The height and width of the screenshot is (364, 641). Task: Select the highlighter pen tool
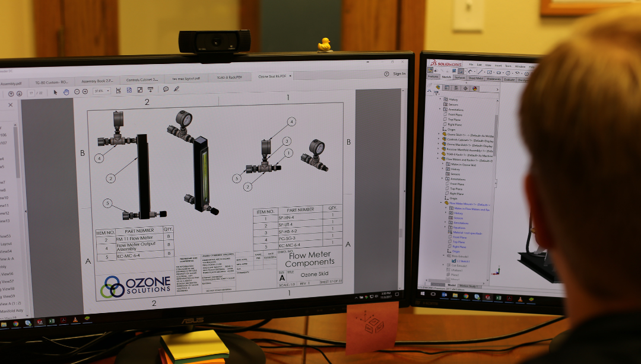pyautogui.click(x=176, y=90)
